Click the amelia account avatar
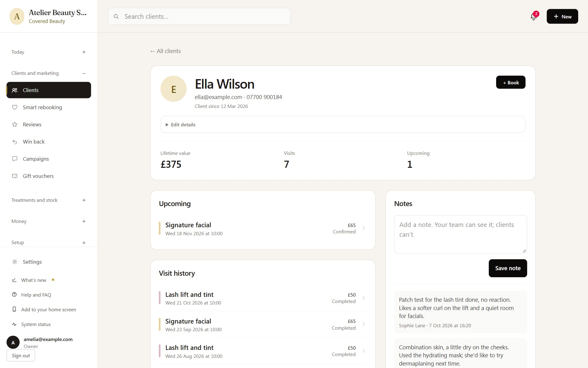This screenshot has height=368, width=588. point(13,343)
